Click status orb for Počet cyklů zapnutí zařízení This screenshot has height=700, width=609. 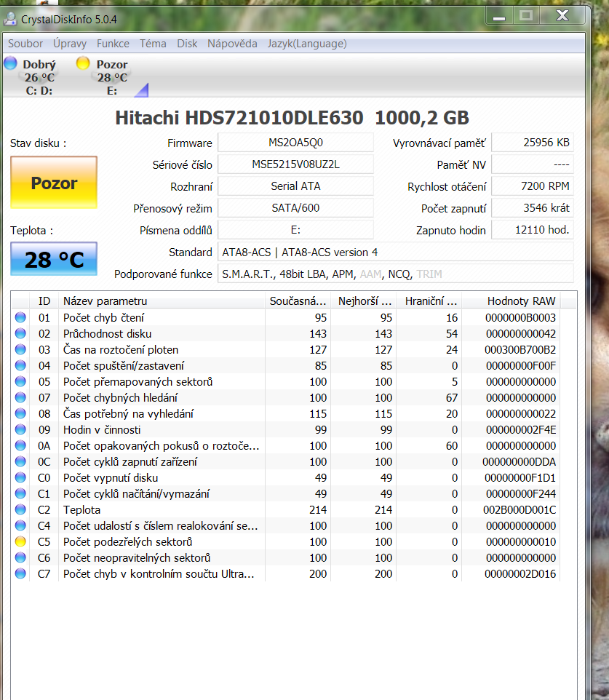20,461
